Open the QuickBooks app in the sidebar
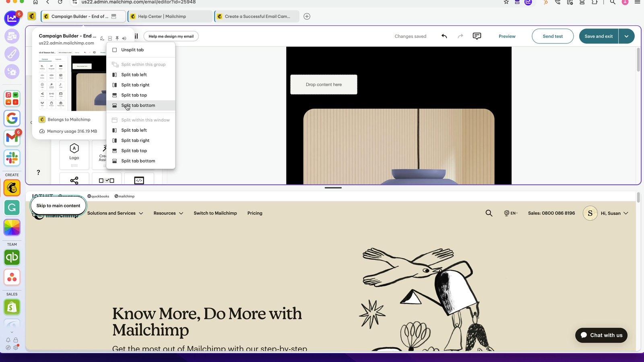 pos(12,257)
